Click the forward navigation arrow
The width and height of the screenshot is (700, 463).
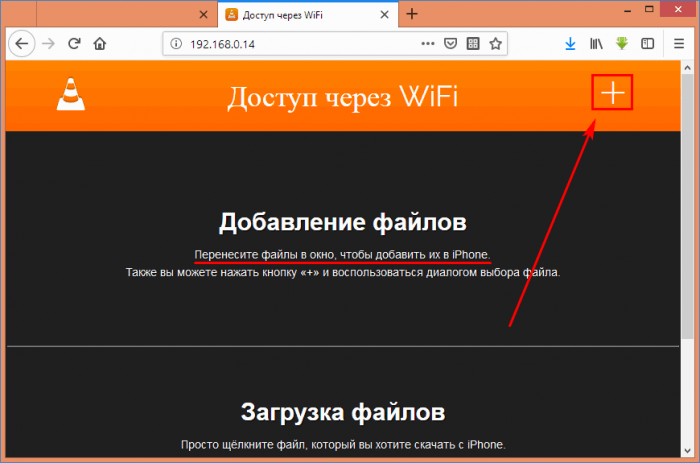coord(48,44)
